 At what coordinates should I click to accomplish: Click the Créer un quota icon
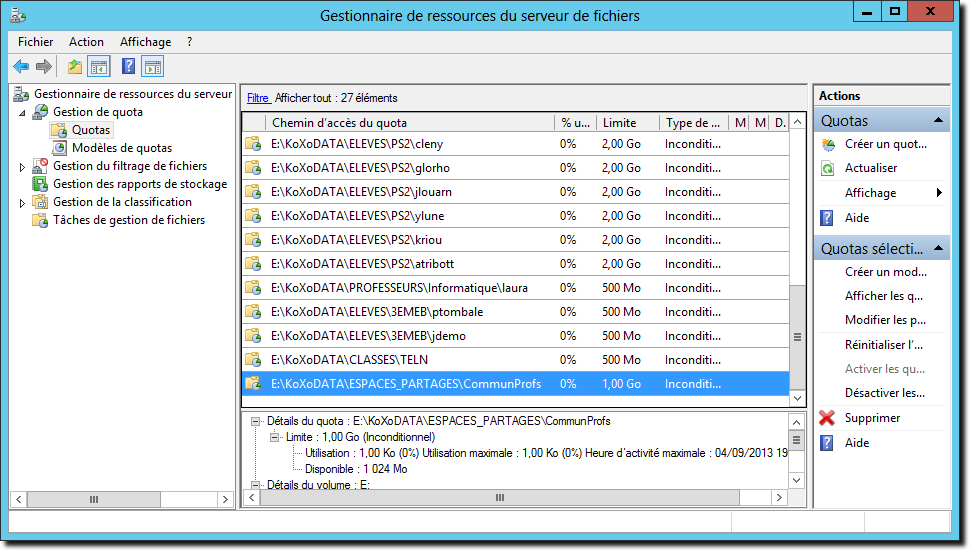point(828,144)
